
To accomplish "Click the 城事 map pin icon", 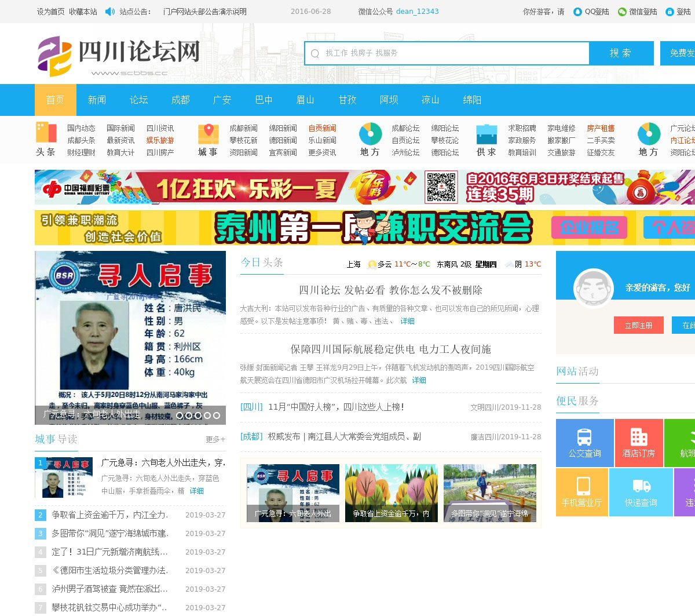I will 208,133.
